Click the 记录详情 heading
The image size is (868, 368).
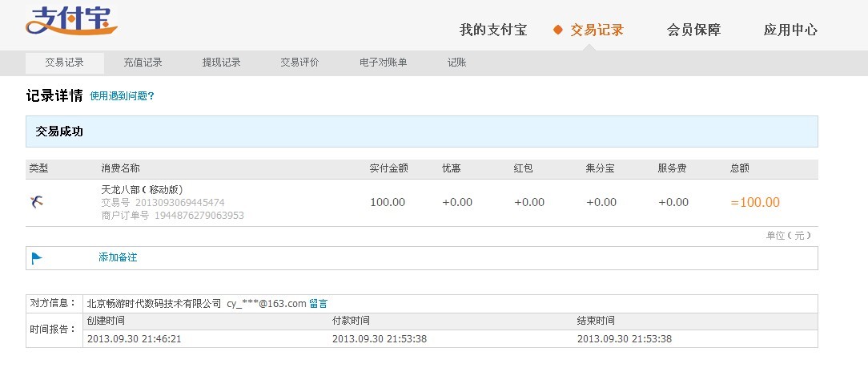coord(54,95)
